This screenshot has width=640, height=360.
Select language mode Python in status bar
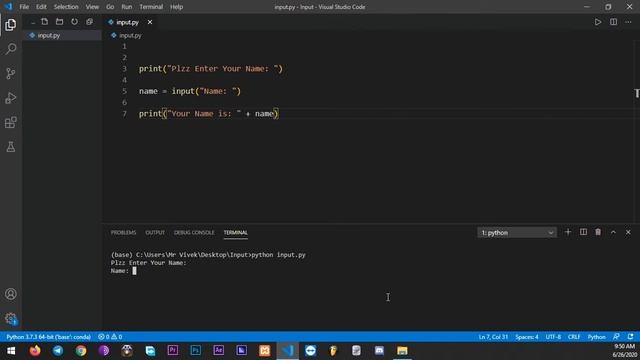point(596,337)
